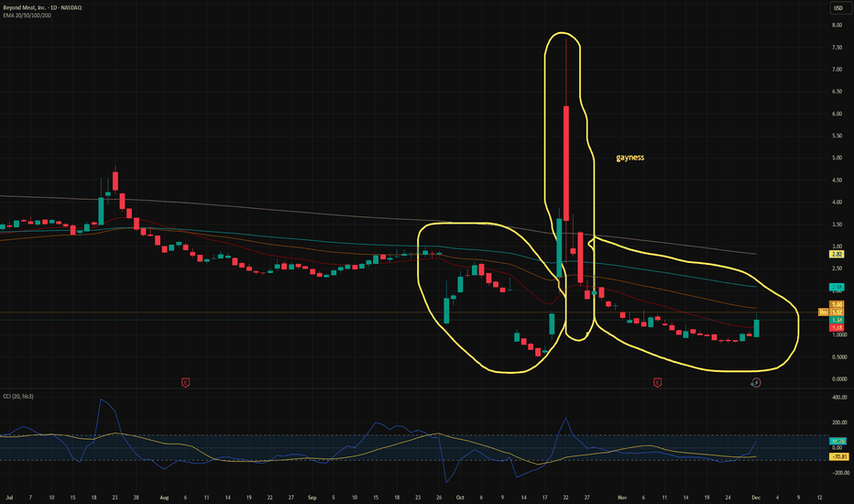The image size is (854, 504).
Task: Click the Beyond Meat, Inc. symbol title
Action: (x=27, y=7)
